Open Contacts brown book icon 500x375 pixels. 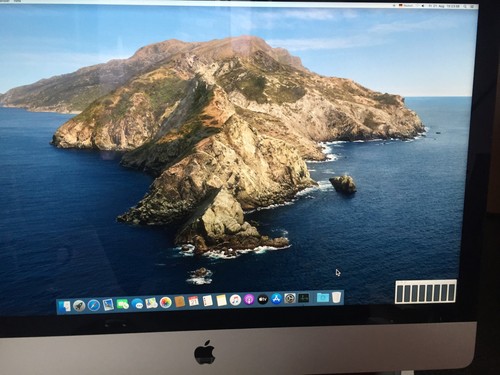[x=180, y=302]
